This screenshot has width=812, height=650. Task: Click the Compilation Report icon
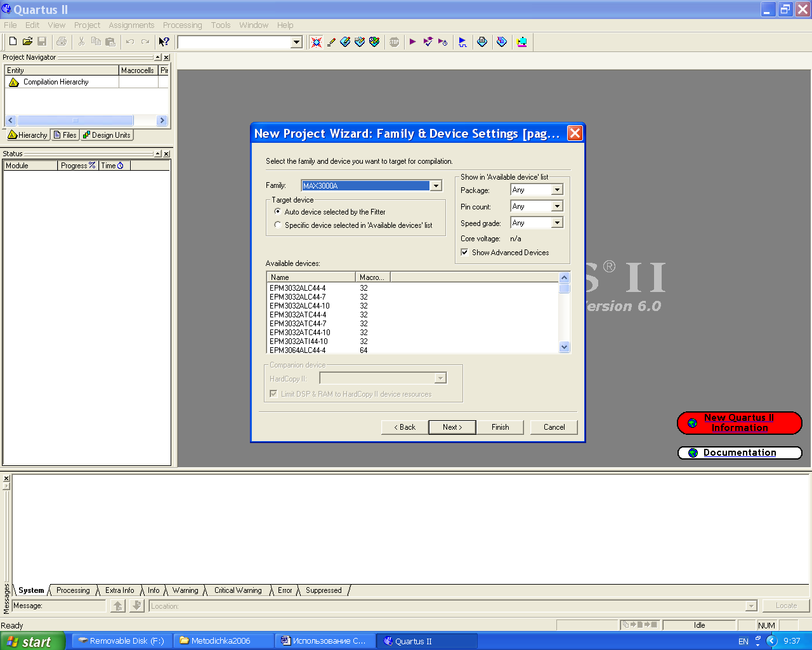(x=482, y=42)
